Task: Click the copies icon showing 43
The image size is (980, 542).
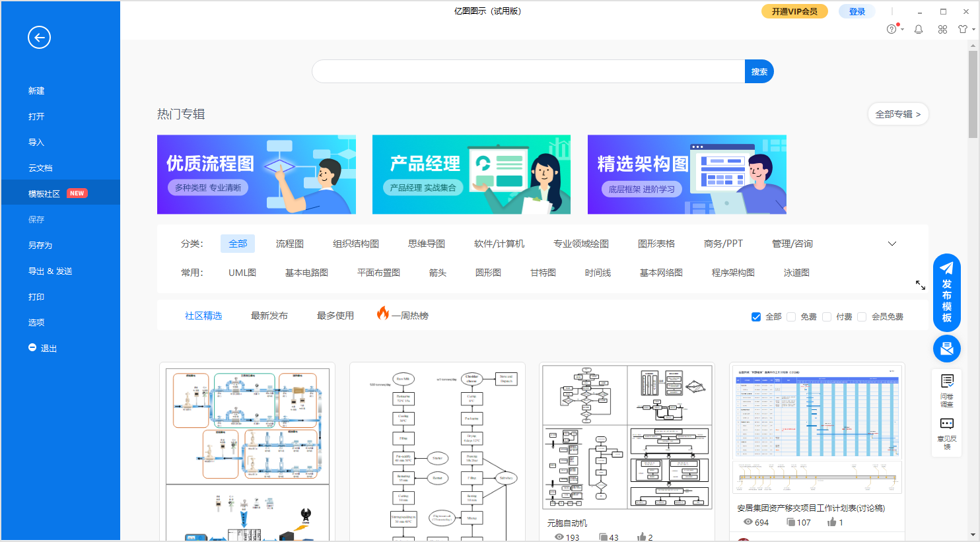Action: [603, 537]
